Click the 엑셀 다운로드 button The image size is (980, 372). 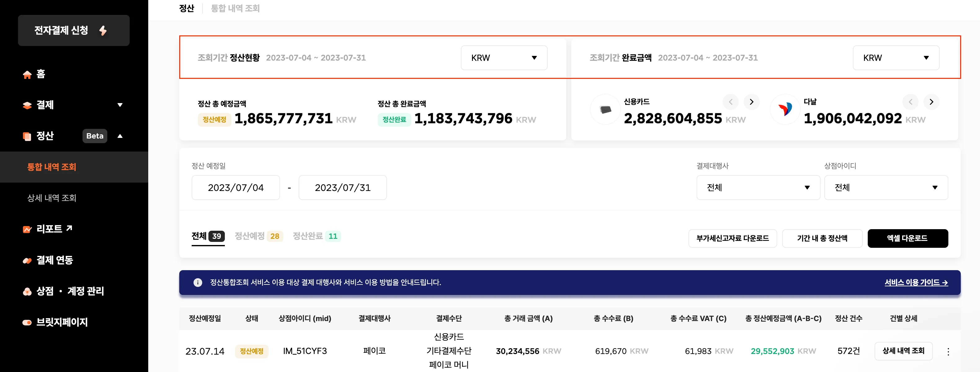pos(907,238)
